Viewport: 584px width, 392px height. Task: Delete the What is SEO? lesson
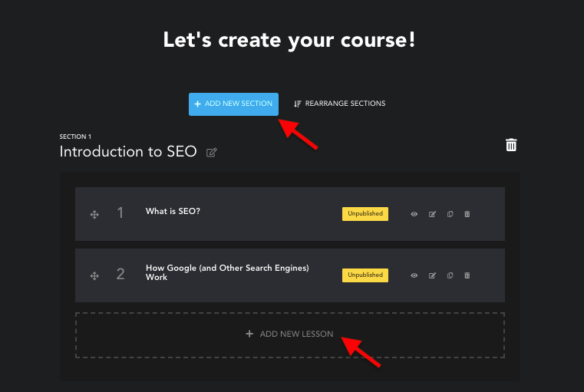point(467,214)
